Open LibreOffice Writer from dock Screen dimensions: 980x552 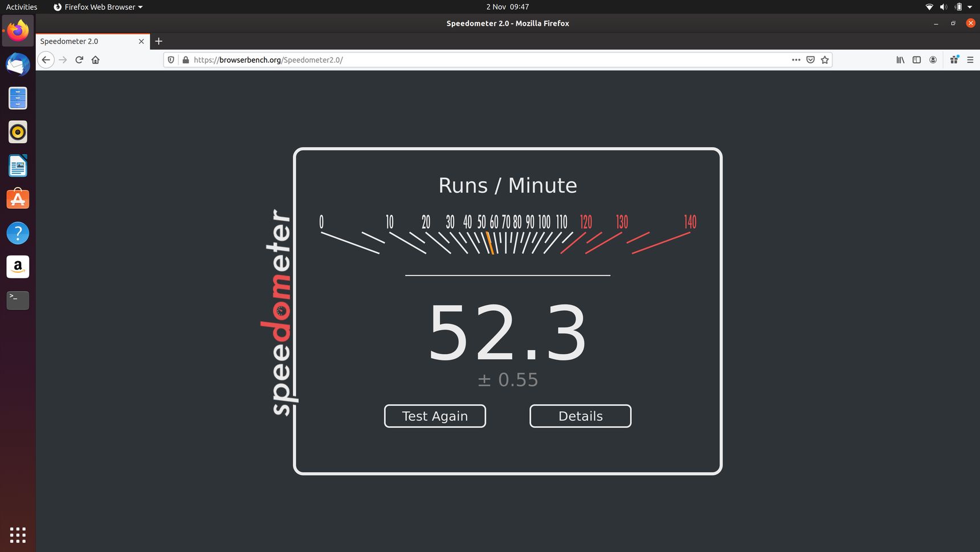coord(18,165)
